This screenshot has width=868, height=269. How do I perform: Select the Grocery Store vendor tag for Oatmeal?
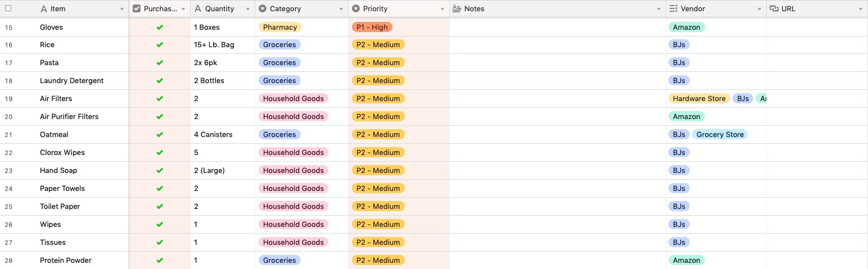720,135
